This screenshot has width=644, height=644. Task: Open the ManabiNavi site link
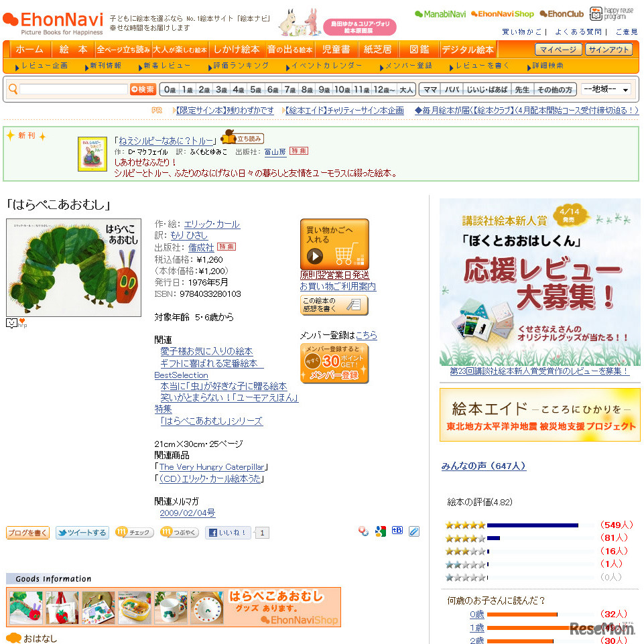point(440,14)
